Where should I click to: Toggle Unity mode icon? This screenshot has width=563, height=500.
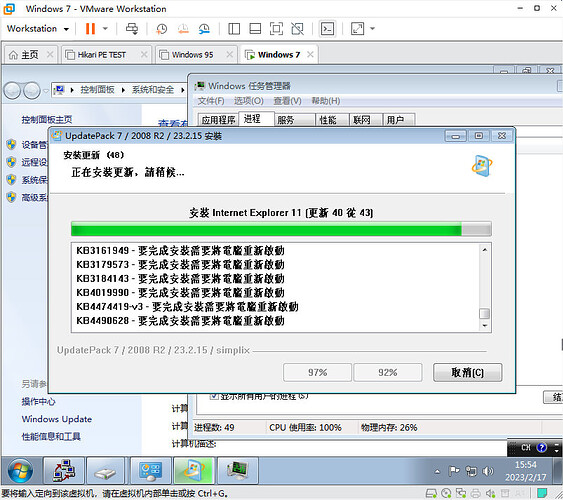coord(297,29)
